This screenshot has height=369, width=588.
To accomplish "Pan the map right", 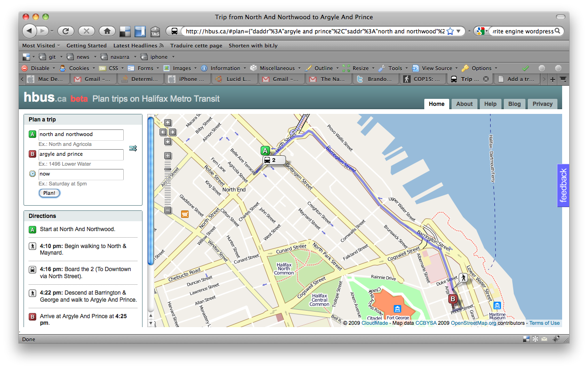I will coord(173,132).
